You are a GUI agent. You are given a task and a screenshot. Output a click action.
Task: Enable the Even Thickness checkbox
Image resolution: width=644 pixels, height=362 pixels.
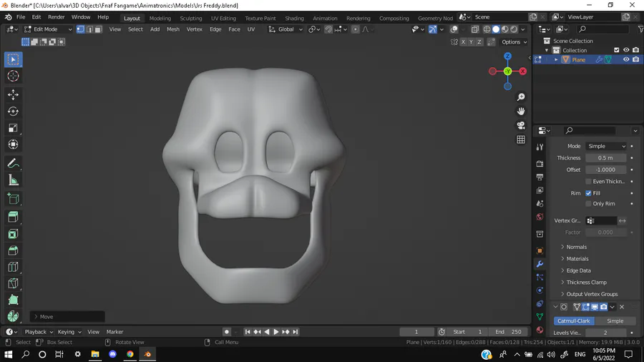point(589,182)
